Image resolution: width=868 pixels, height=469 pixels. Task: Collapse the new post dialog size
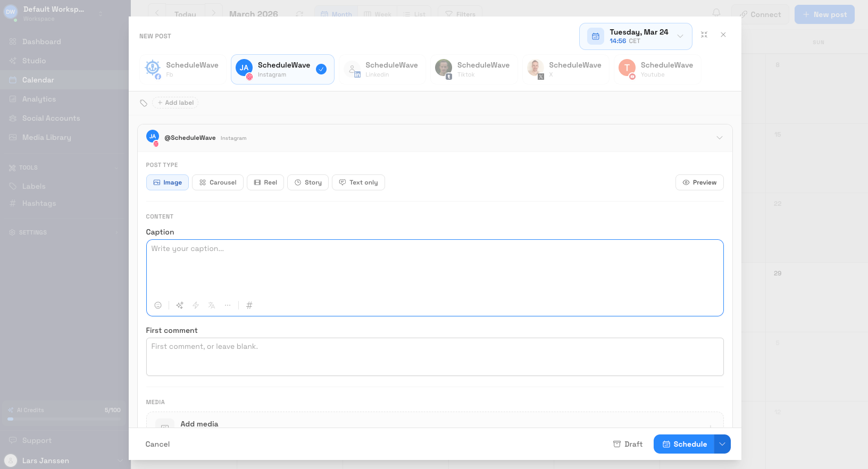[704, 35]
